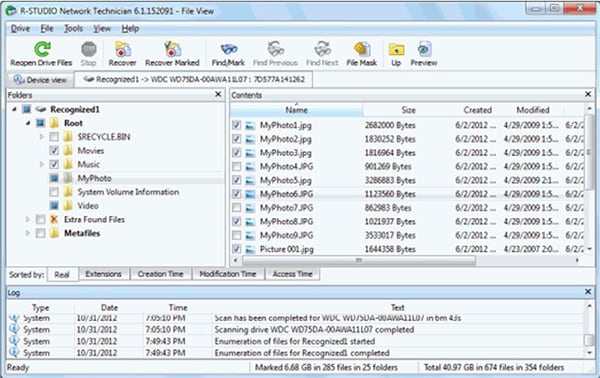This screenshot has width=600, height=378.
Task: Open the File menu
Action: click(x=47, y=29)
